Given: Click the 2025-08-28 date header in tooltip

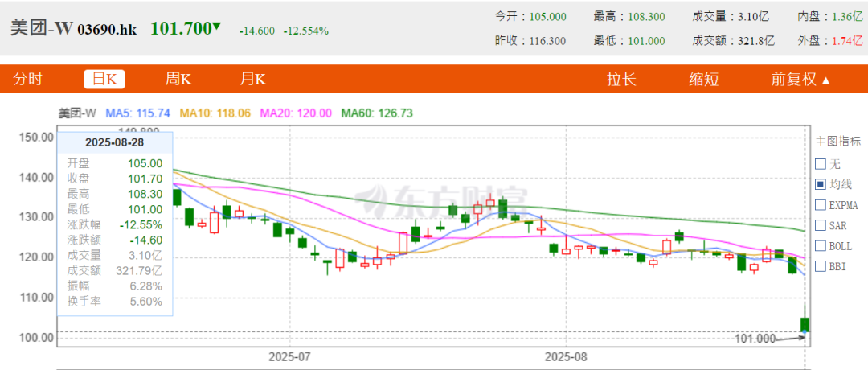Looking at the screenshot, I should click(x=115, y=142).
